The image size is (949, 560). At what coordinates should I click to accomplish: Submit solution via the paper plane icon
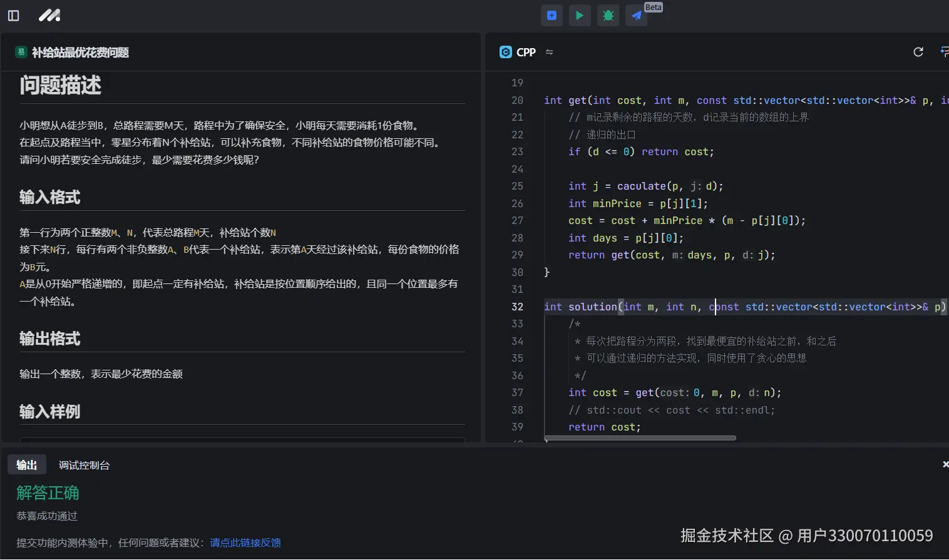click(x=635, y=15)
